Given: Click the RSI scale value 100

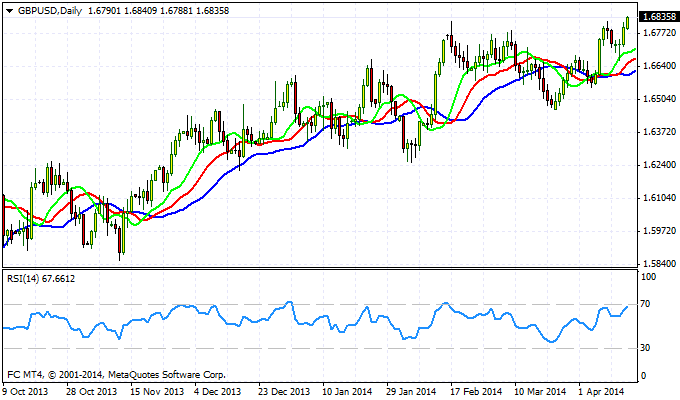Looking at the screenshot, I should point(648,277).
